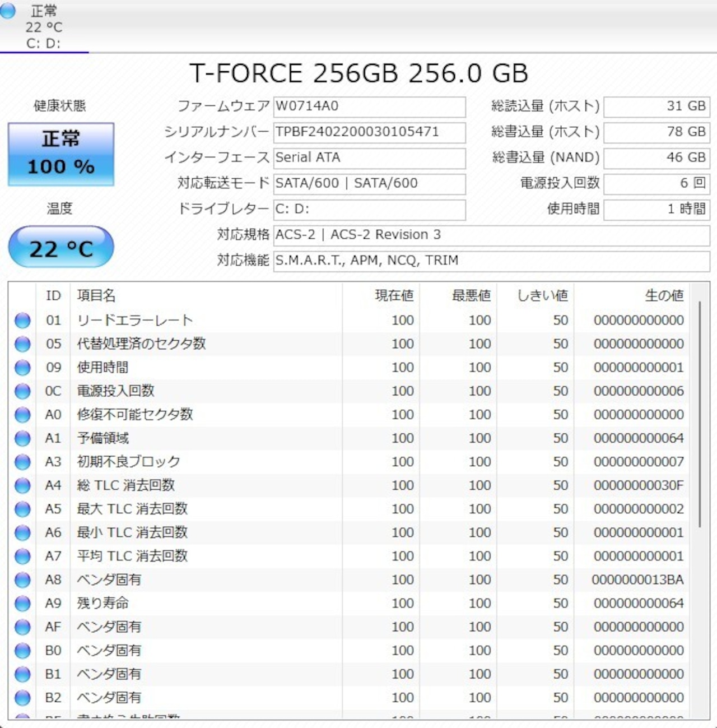
Task: Click the T-FORCE 256GB 256.0 GB model title
Action: tap(359, 73)
